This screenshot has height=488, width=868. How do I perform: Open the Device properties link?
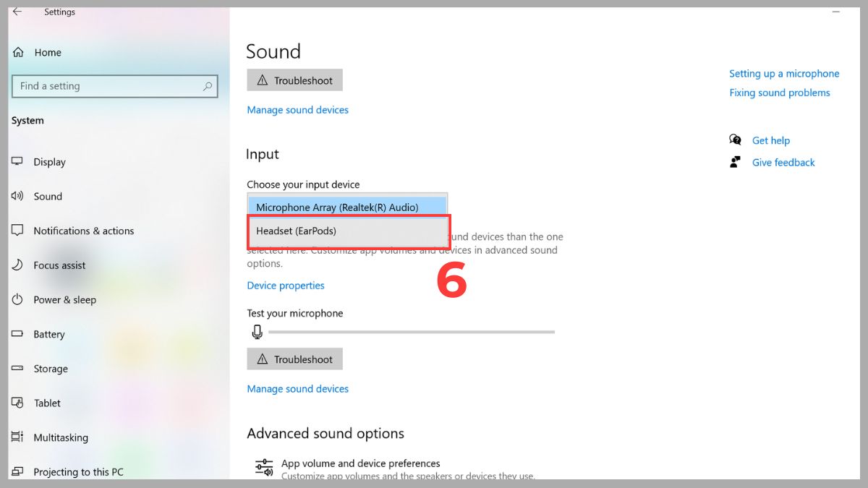[x=285, y=285]
